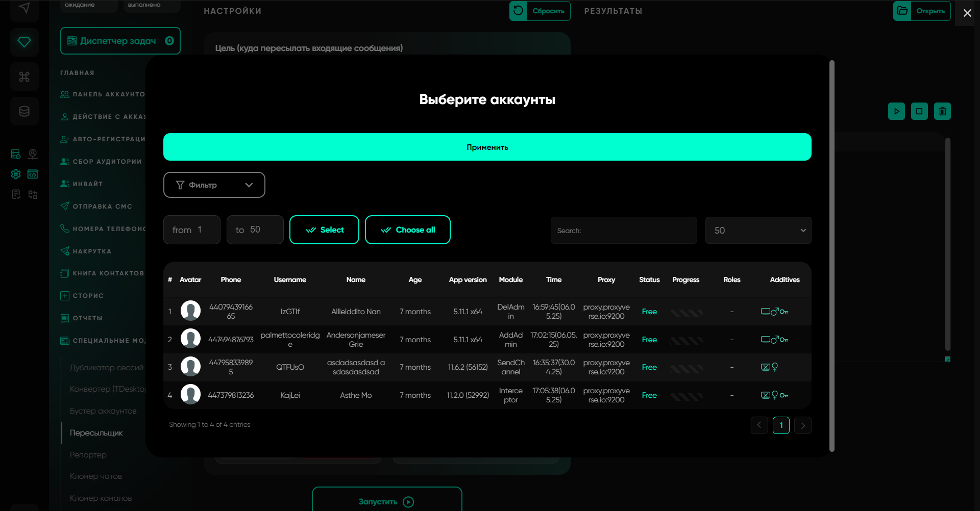Click into the Search input field

coord(624,231)
